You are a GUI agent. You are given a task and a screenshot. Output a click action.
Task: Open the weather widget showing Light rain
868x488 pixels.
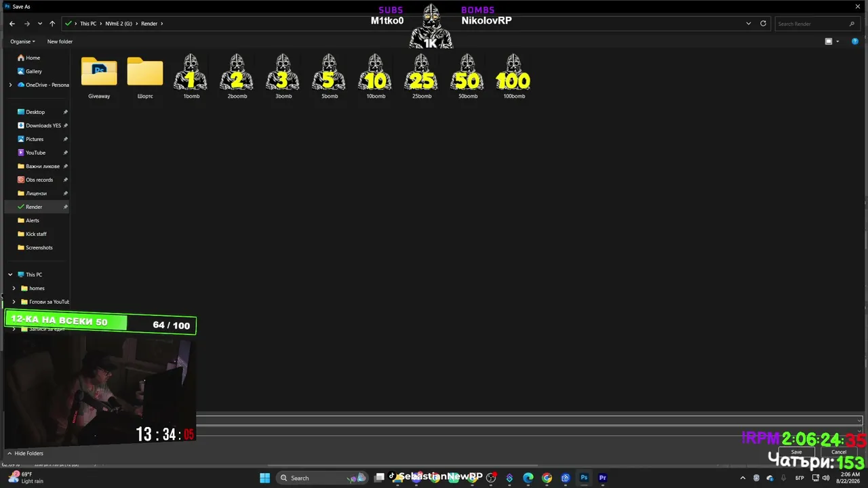coord(26,478)
